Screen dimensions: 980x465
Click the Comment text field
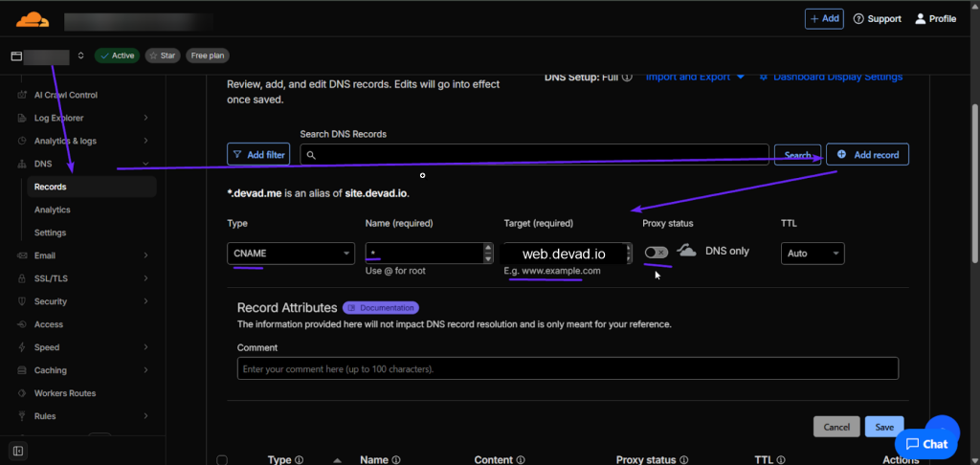point(567,368)
